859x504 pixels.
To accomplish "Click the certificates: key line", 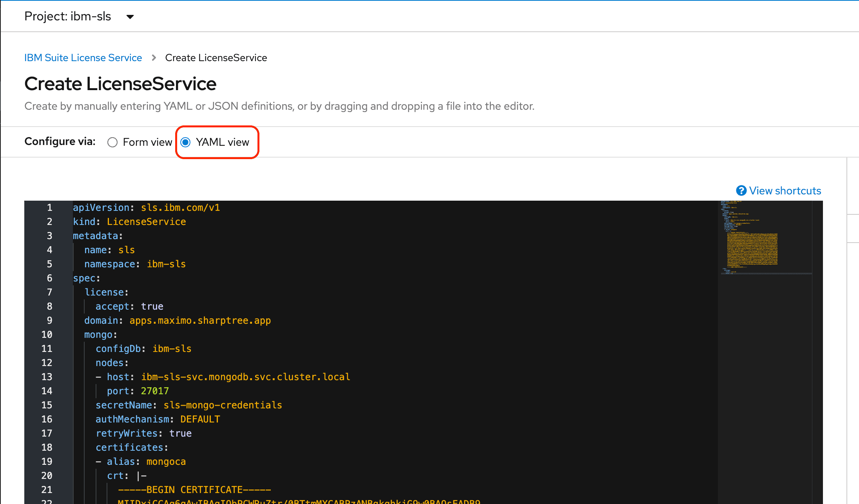I will tap(132, 448).
